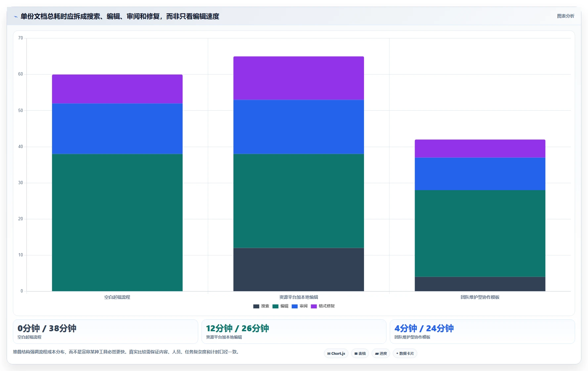Select the 进度 tag
This screenshot has height=371, width=588.
[381, 353]
